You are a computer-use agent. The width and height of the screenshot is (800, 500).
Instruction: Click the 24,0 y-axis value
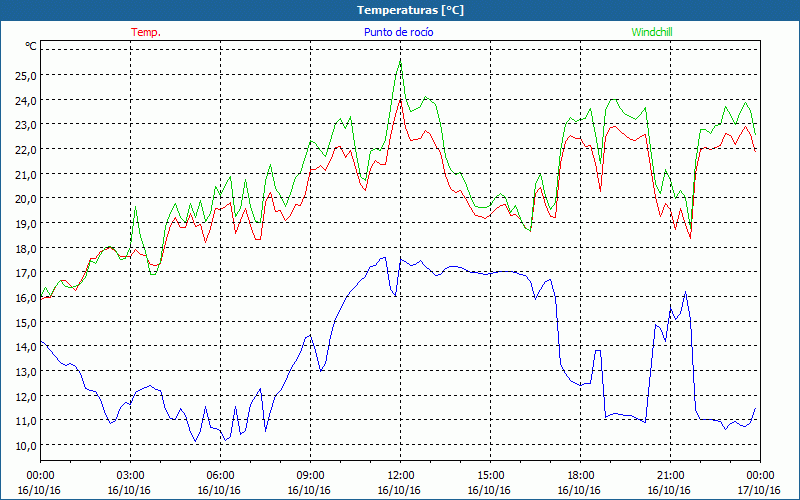click(x=26, y=101)
